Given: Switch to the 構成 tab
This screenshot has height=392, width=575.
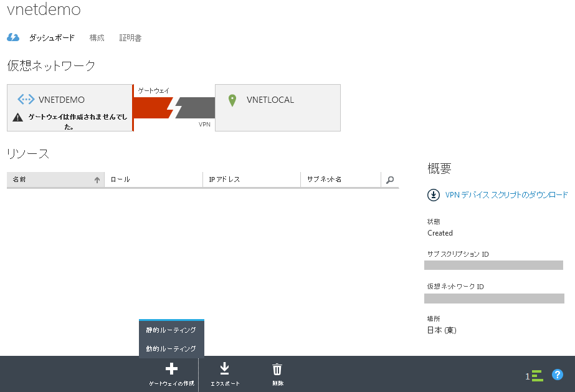Looking at the screenshot, I should (x=97, y=38).
